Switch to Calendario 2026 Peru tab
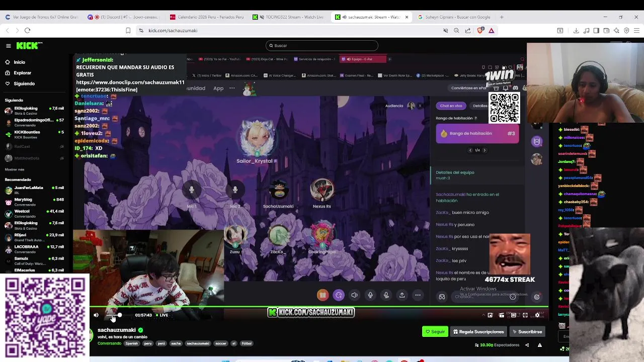The image size is (644, 362). (x=206, y=17)
